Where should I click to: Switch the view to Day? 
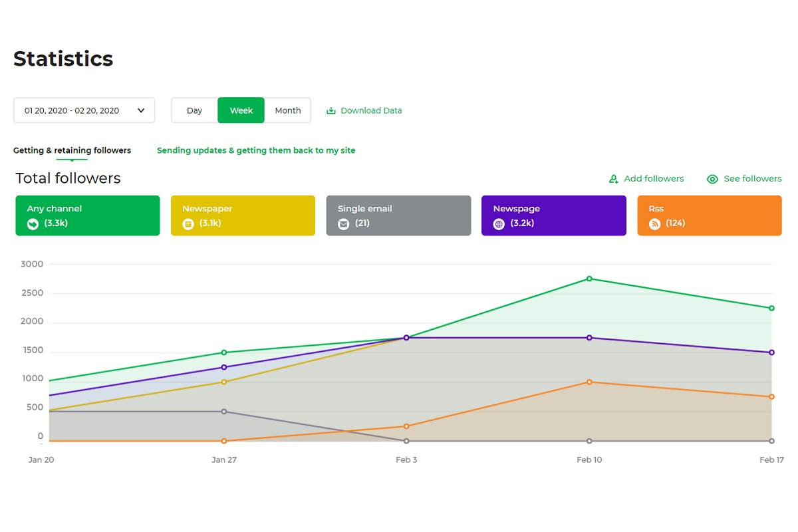tap(194, 110)
